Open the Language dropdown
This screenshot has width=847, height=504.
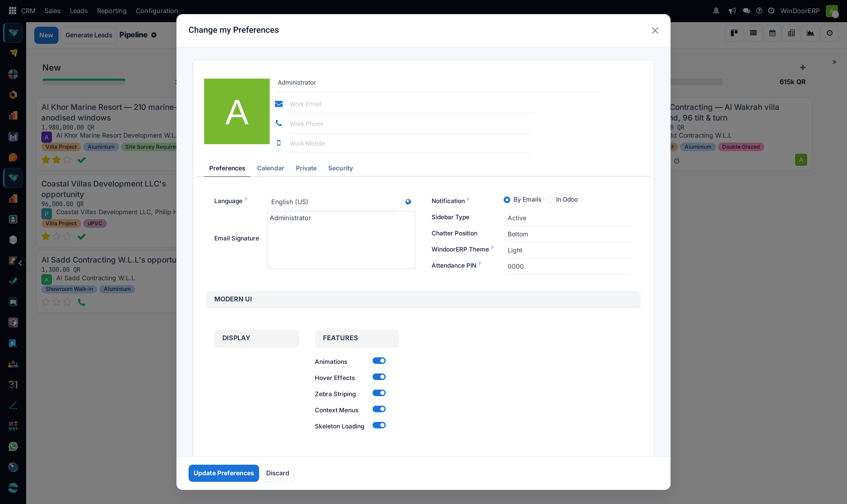pyautogui.click(x=333, y=202)
